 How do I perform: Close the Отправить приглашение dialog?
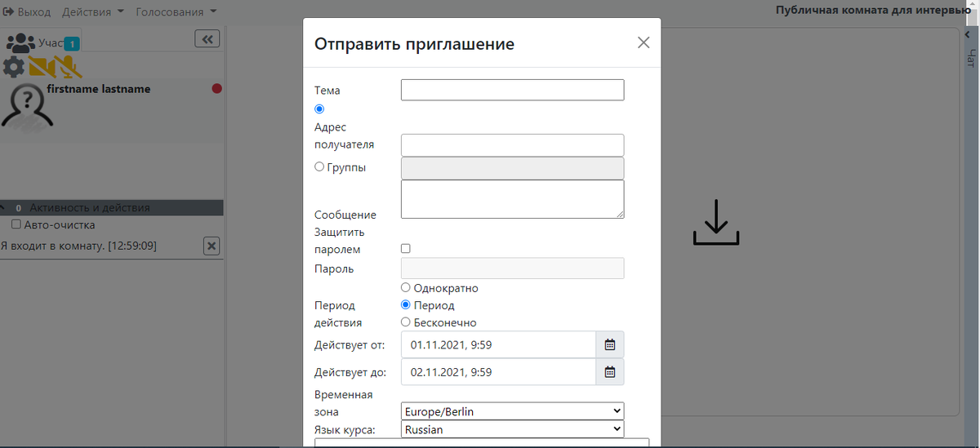644,42
